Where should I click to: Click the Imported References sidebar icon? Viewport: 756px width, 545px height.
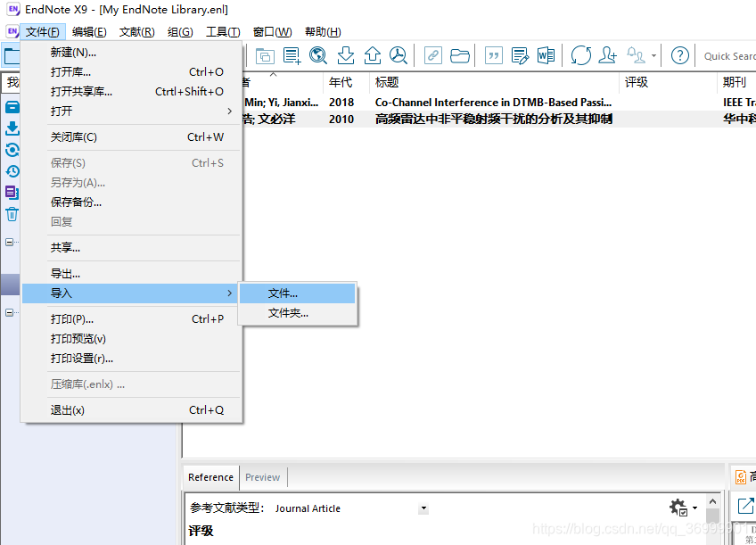pyautogui.click(x=12, y=128)
